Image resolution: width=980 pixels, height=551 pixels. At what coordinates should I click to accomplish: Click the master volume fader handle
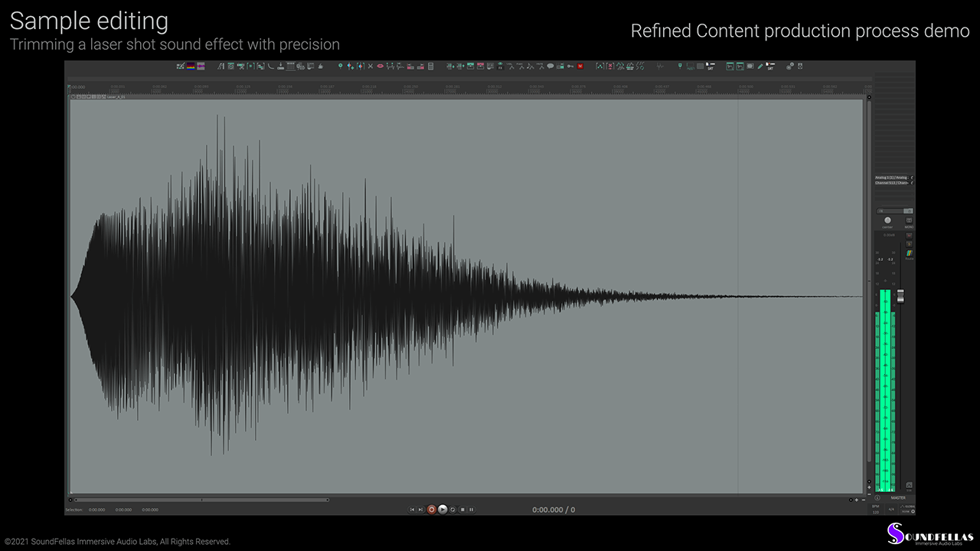tap(900, 296)
